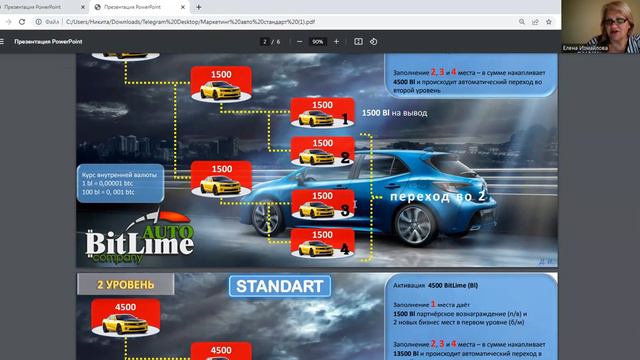Image resolution: width=640 pixels, height=360 pixels.
Task: Click the 1500 car card numbered 2
Action: click(322, 151)
